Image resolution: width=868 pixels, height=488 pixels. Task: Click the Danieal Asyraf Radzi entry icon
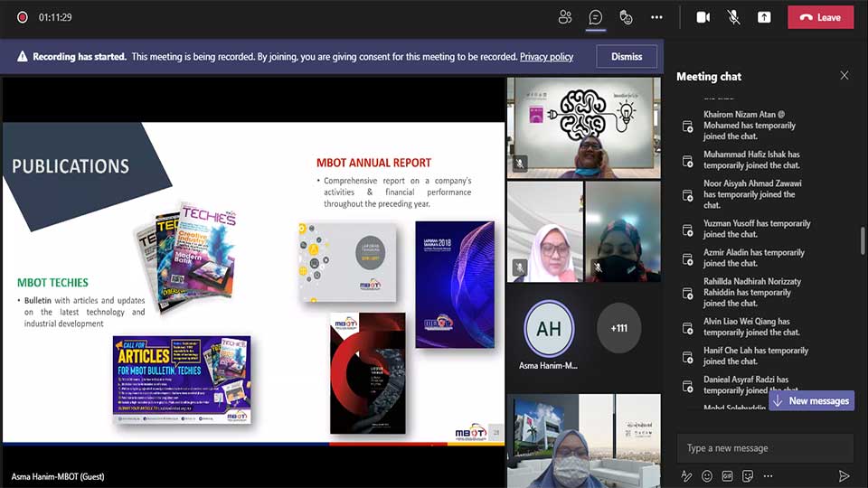(x=687, y=386)
